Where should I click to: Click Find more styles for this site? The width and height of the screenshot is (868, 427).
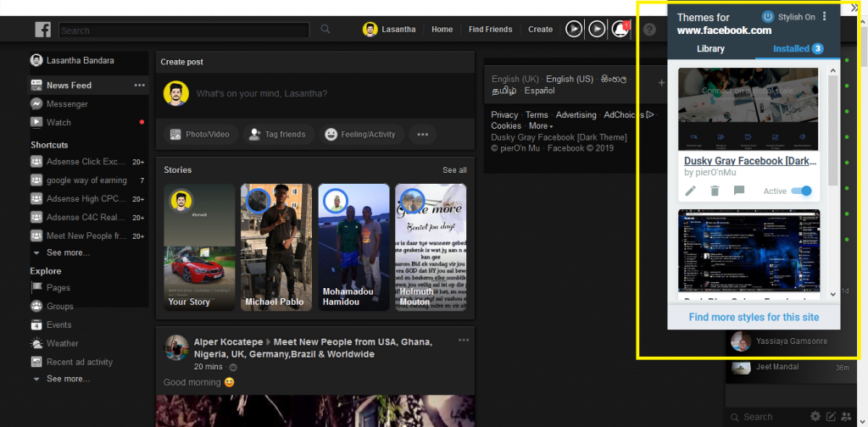coord(754,318)
